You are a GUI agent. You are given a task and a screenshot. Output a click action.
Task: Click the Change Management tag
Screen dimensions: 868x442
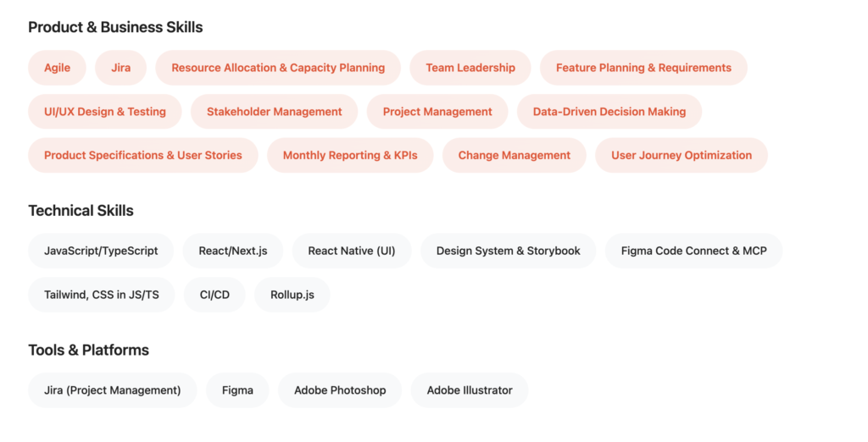click(515, 156)
